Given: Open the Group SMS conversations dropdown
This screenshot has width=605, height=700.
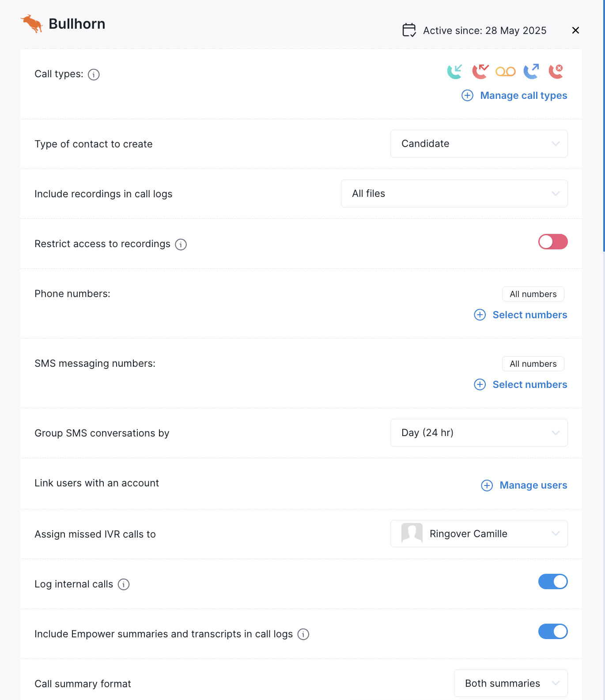Looking at the screenshot, I should coord(479,433).
